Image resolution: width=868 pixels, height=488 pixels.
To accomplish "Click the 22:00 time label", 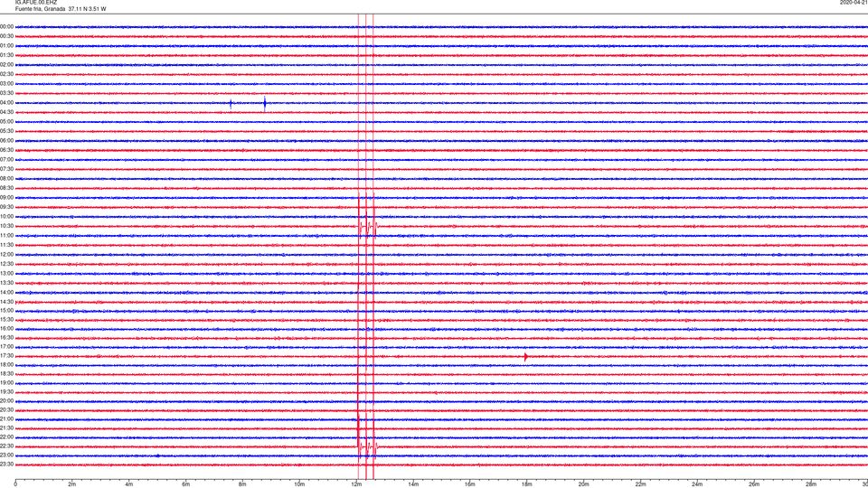I will tap(6, 437).
